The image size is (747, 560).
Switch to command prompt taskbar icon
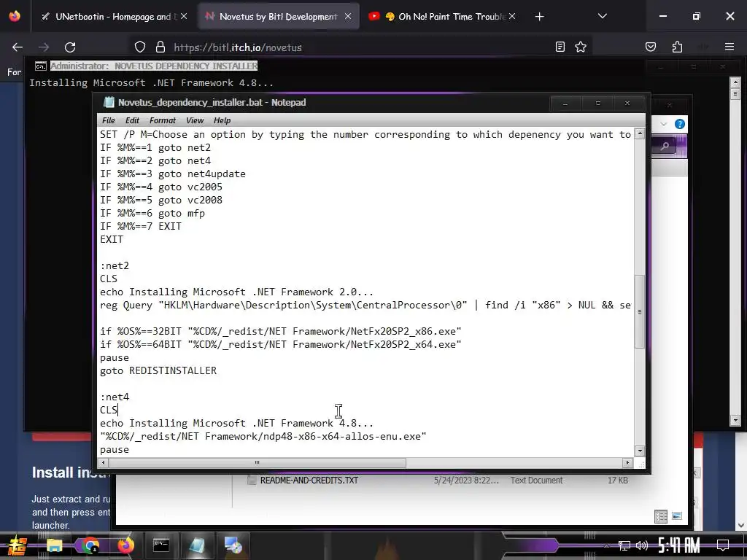(x=161, y=545)
